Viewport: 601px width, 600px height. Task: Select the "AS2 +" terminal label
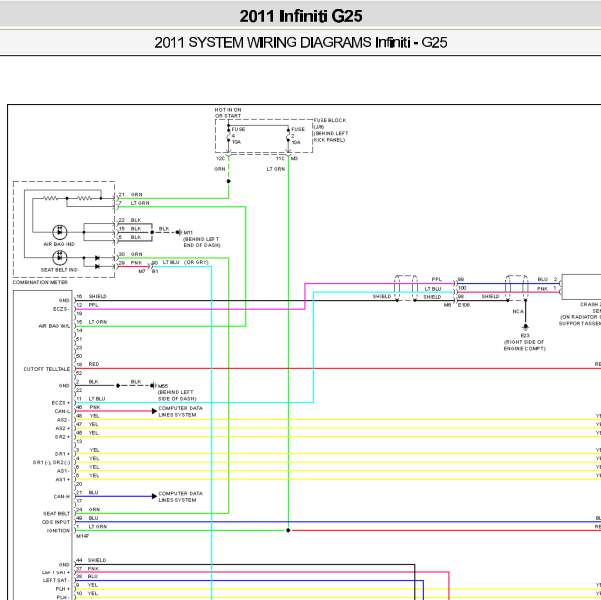click(63, 429)
